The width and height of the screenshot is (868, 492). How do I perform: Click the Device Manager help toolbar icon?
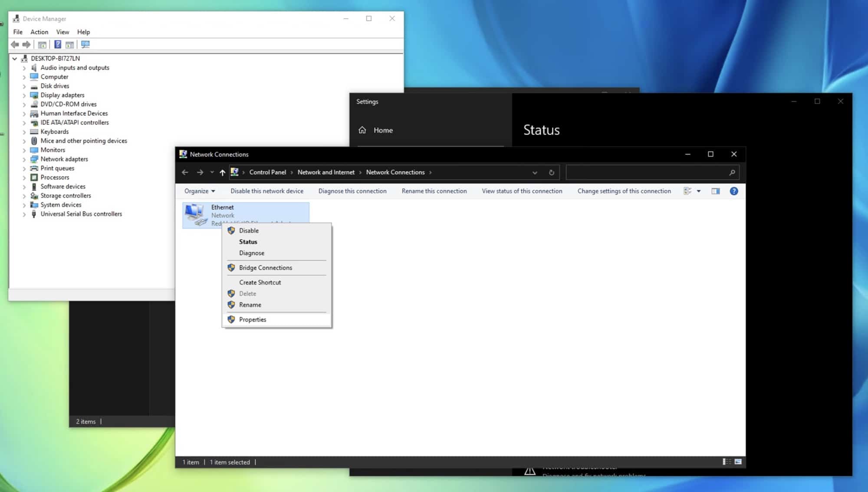tap(57, 45)
